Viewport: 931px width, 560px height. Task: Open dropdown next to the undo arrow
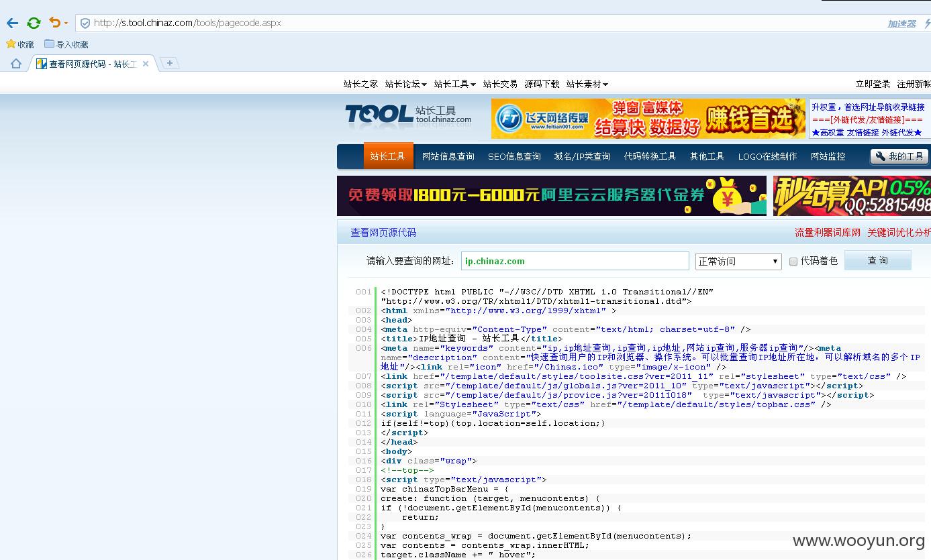66,23
